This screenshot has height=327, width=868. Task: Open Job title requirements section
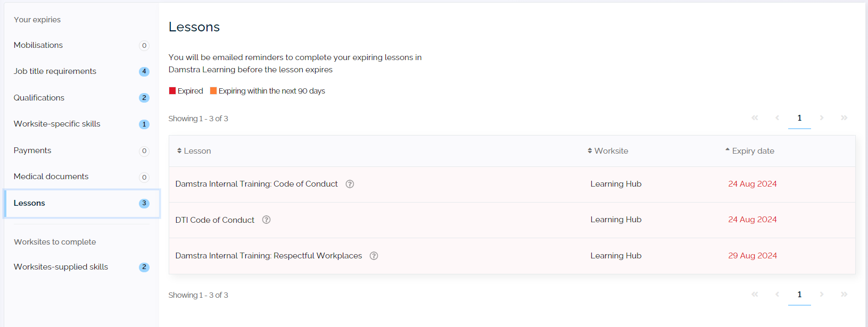coord(55,71)
